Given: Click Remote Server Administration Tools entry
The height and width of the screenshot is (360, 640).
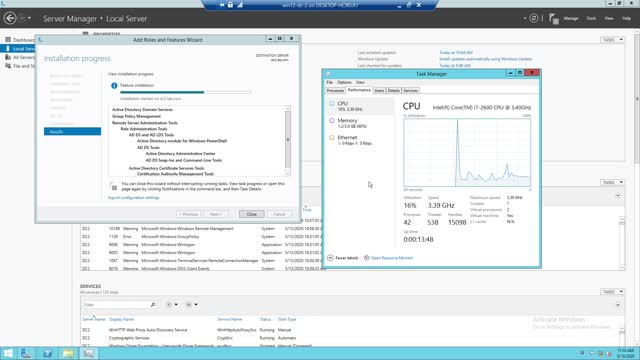Looking at the screenshot, I should coord(144,123).
